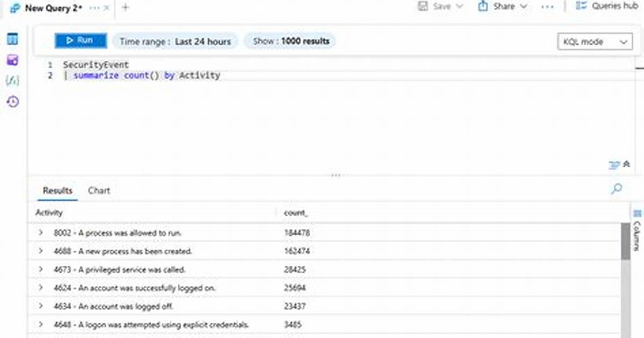
Task: Open Queries hub
Action: (x=607, y=6)
